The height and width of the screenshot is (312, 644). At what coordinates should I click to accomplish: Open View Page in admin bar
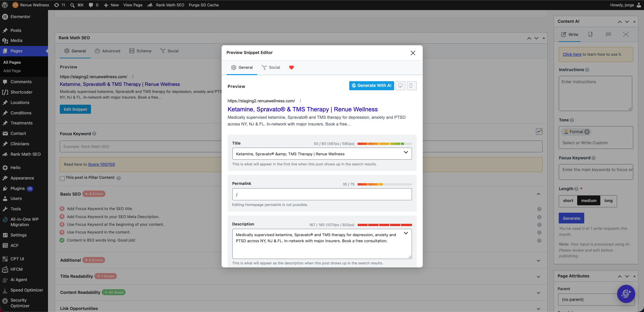133,5
